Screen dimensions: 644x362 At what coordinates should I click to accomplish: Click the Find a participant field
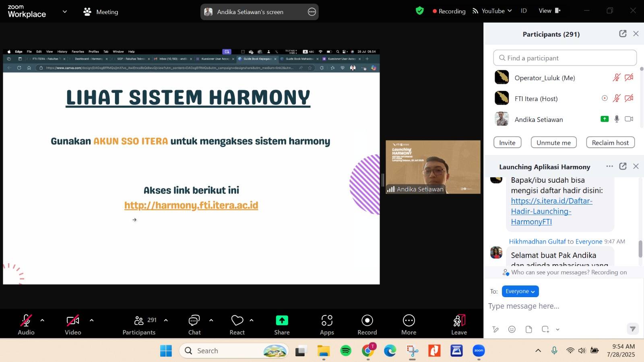pyautogui.click(x=565, y=58)
